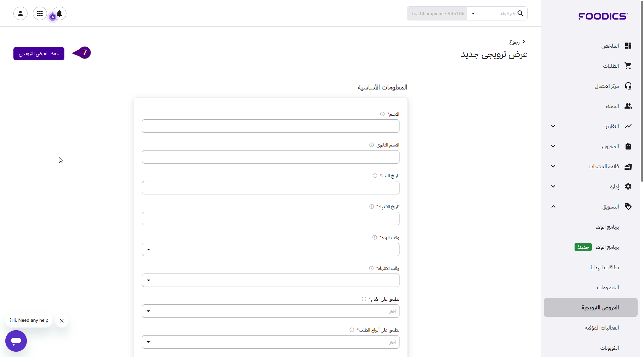Go to بطاقات الهدايا in sidebar

click(604, 267)
